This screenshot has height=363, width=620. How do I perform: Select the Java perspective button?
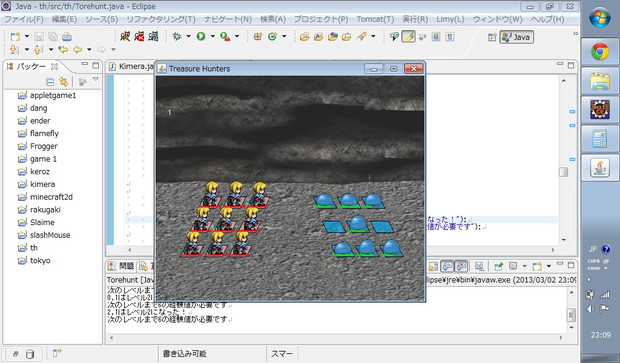tap(516, 37)
